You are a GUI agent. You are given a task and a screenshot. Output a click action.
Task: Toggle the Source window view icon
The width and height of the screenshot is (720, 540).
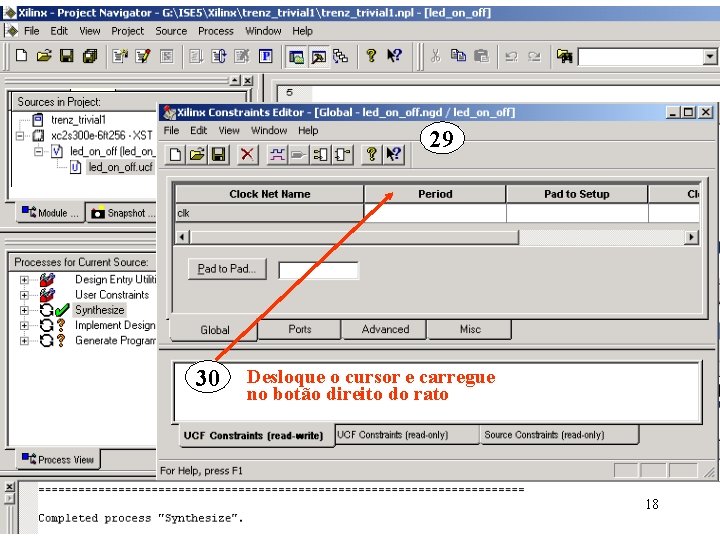click(x=296, y=56)
